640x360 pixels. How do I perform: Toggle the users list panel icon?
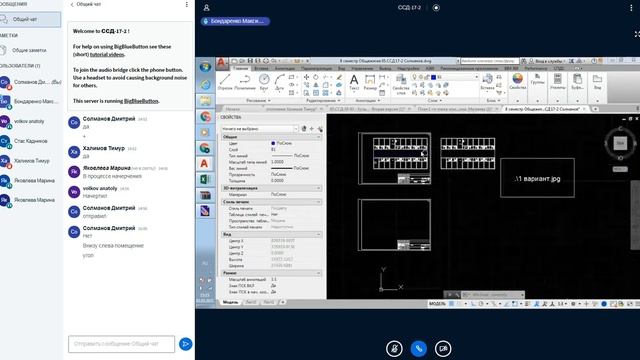click(207, 7)
